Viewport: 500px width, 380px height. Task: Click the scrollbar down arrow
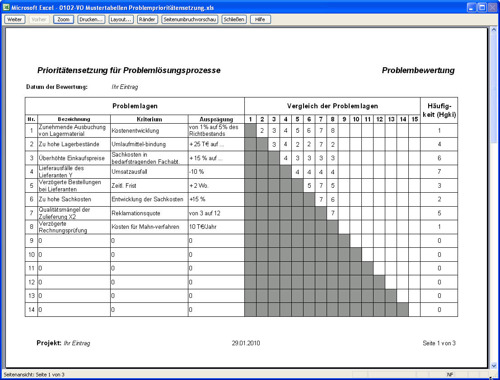494,366
